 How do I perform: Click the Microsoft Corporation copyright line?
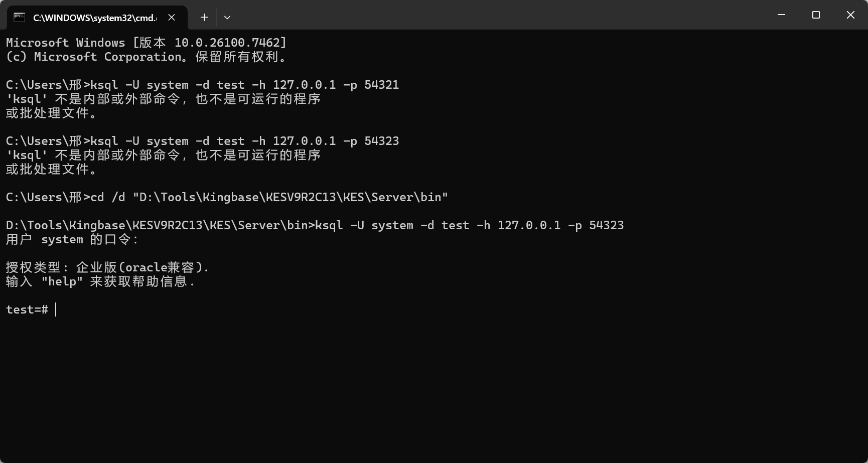[x=146, y=57]
